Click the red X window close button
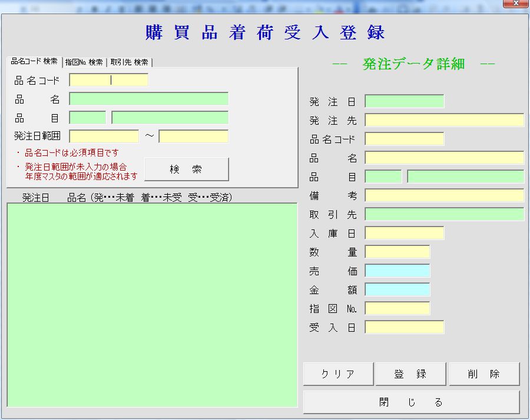 515,5
